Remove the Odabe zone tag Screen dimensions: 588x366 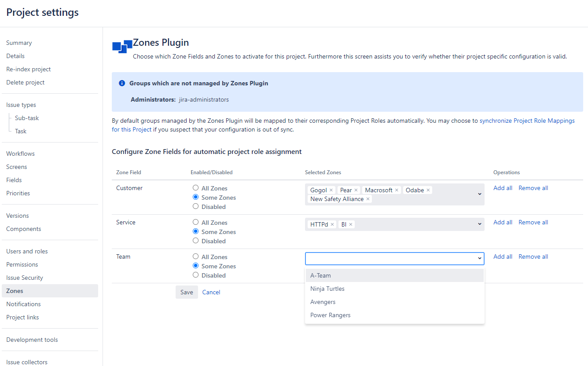[x=428, y=190]
